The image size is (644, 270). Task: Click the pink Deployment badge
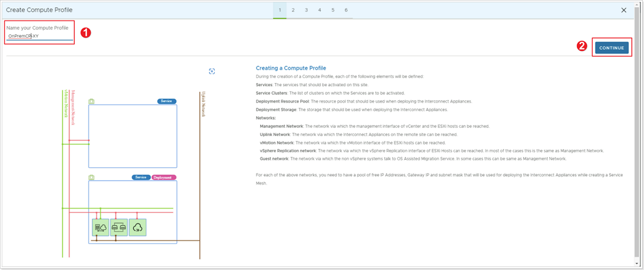click(163, 177)
